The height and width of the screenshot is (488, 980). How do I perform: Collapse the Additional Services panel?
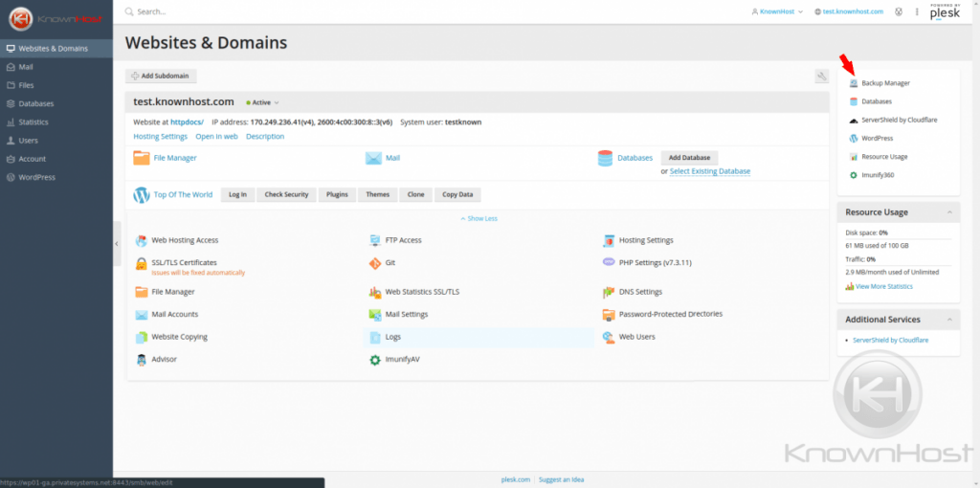tap(949, 320)
